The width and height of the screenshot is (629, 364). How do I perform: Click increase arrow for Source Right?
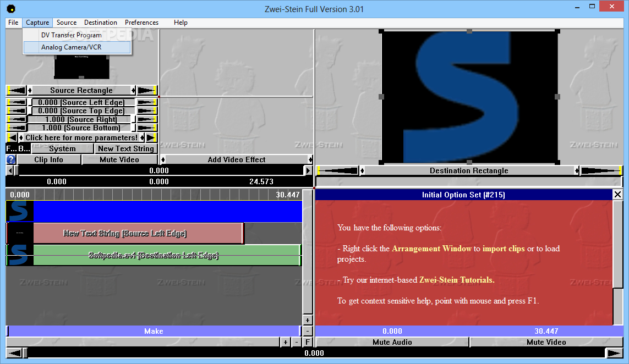[147, 119]
